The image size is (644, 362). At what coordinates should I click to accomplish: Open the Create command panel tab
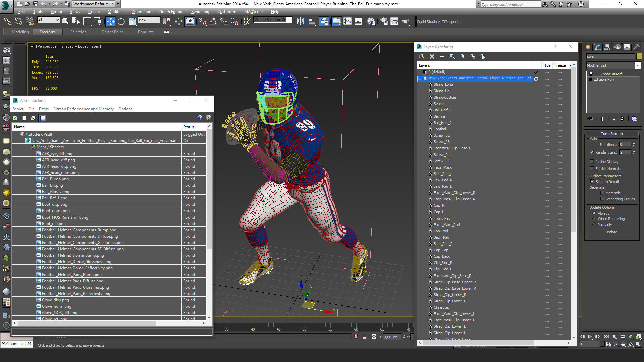tap(588, 47)
